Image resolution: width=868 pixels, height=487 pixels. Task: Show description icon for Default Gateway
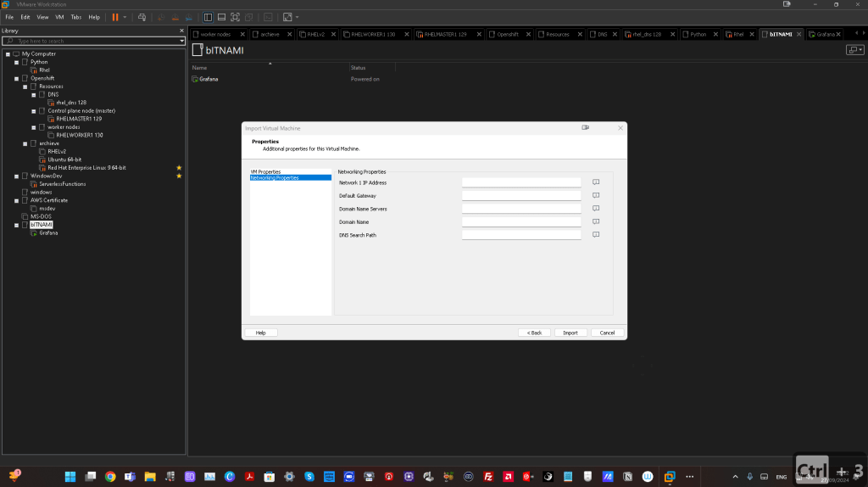596,196
